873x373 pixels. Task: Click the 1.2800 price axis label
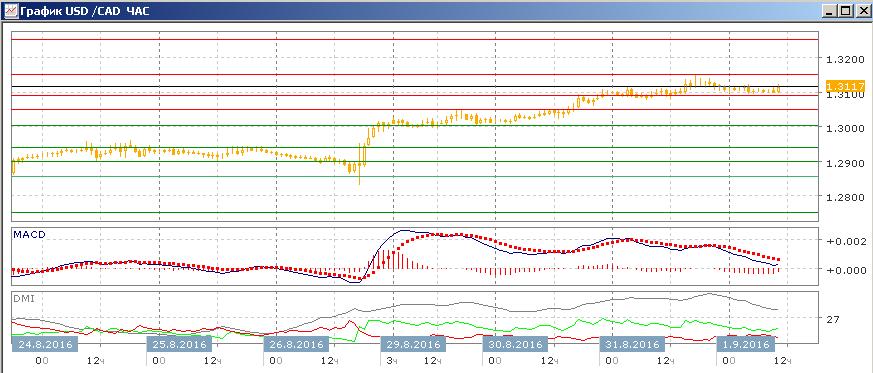[x=845, y=197]
